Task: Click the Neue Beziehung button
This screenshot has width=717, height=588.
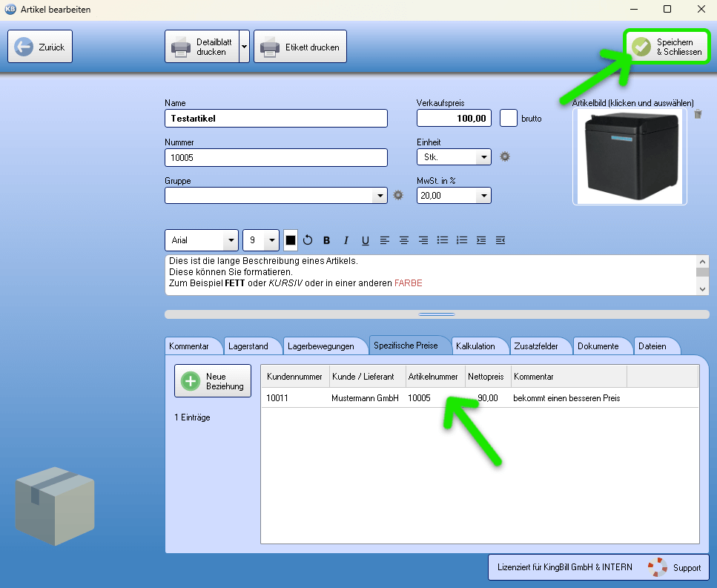Action: click(213, 381)
